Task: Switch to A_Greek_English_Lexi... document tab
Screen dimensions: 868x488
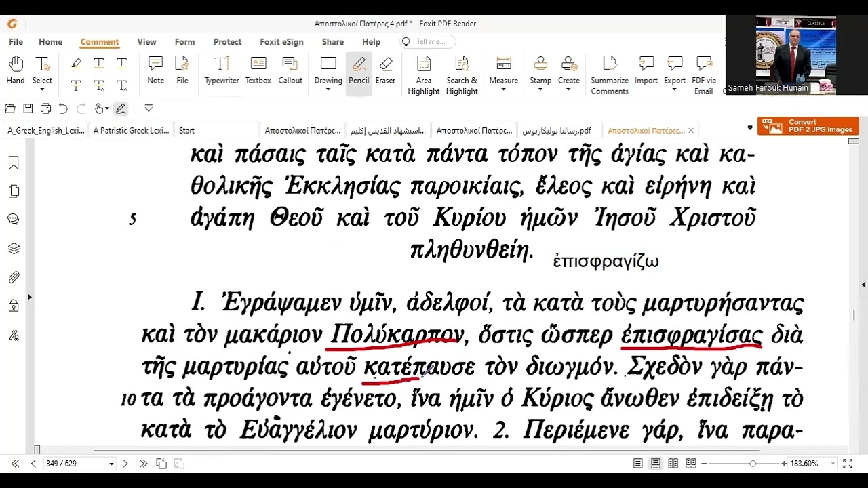Action: coord(46,130)
